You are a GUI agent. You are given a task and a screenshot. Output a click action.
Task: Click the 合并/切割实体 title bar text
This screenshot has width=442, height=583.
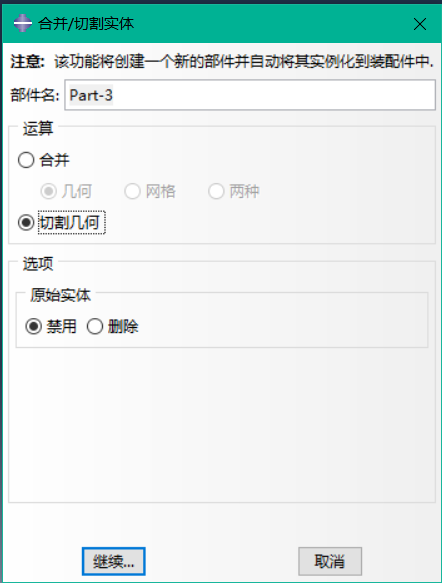click(x=86, y=24)
